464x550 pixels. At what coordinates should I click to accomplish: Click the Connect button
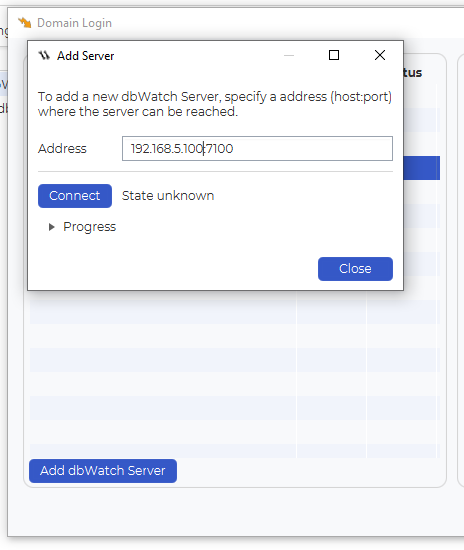[75, 196]
